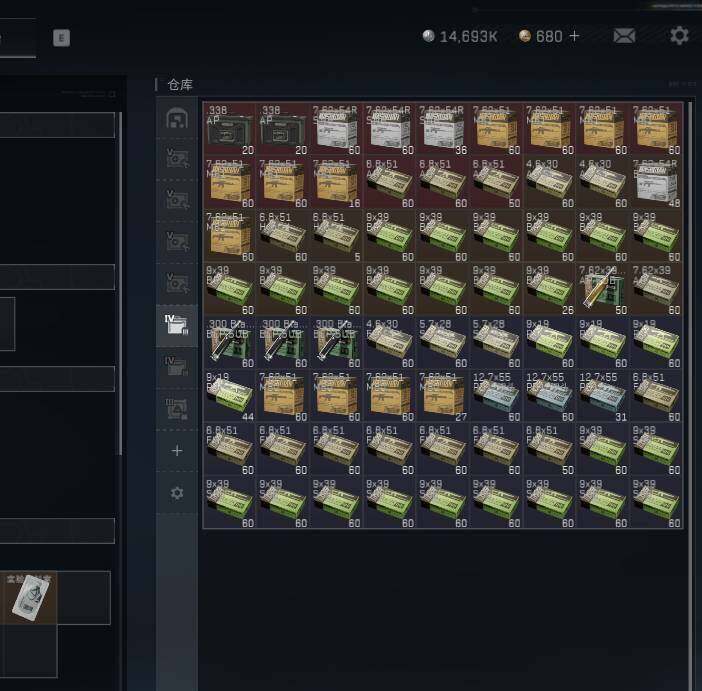Viewport: 702px width, 691px height.
Task: Open stash sidebar settings gear
Action: [x=177, y=493]
